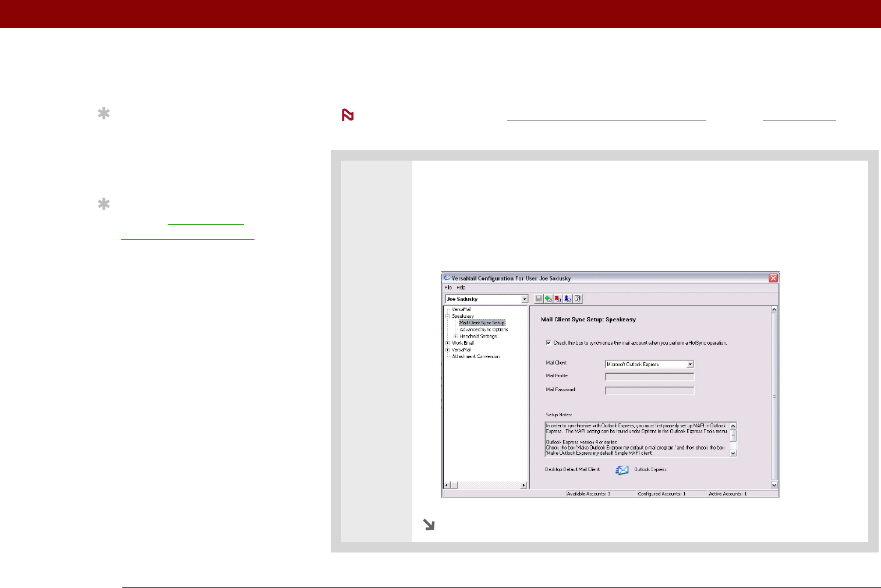Click inside the Mail Password field
Viewport: 881px width, 588px height.
pos(650,391)
